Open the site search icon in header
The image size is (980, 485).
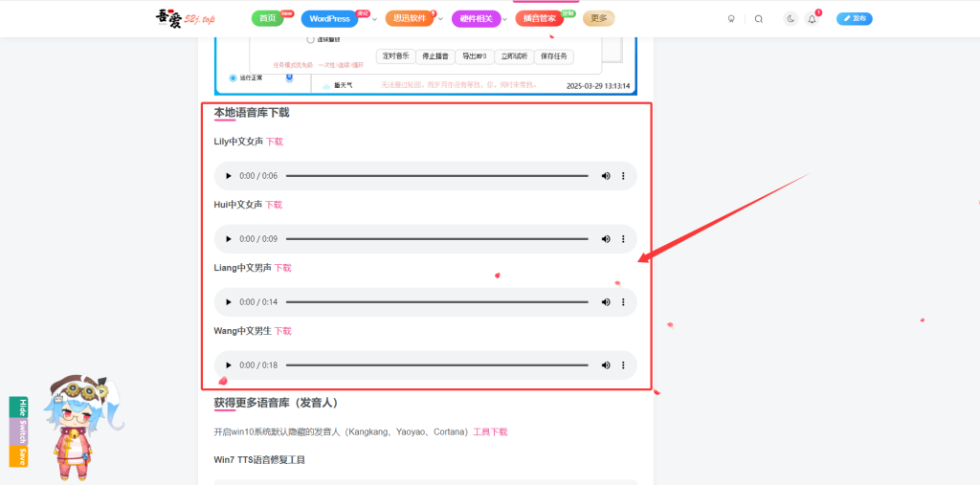759,18
